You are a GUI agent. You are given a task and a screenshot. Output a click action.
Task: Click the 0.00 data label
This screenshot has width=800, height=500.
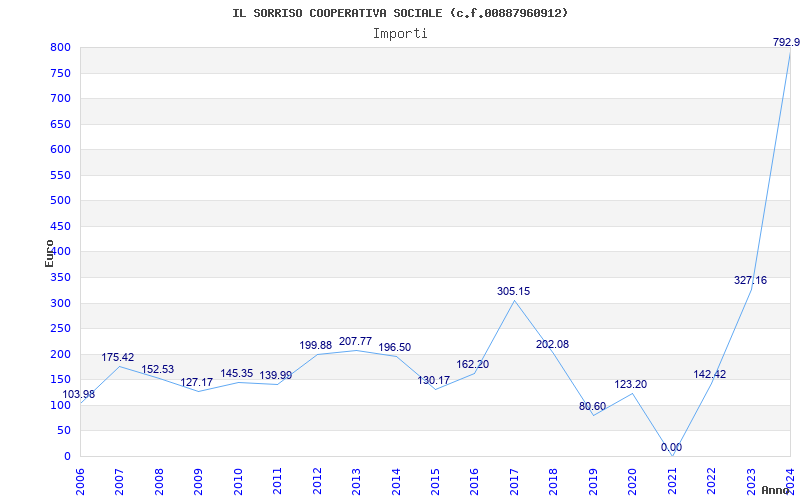(x=671, y=447)
